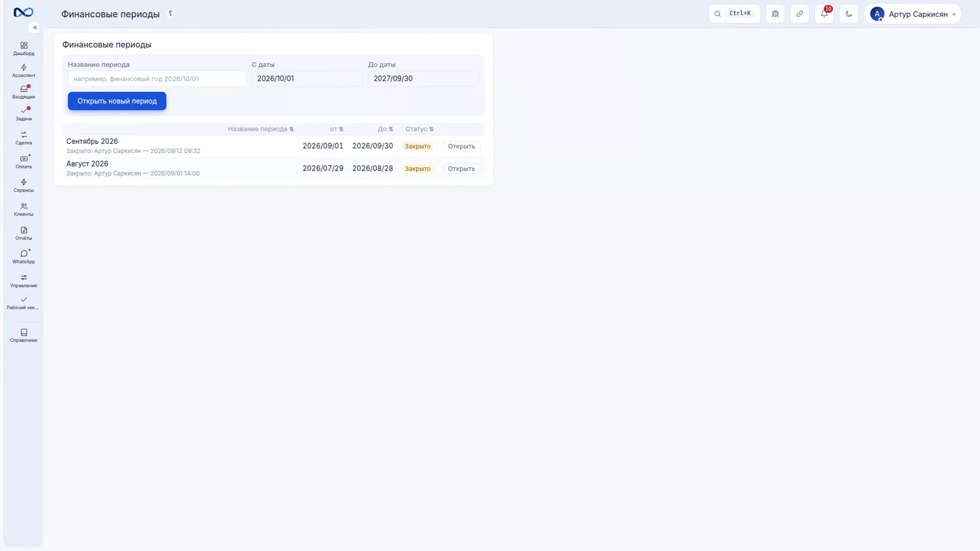
Task: Open Оплата section in sidebar
Action: pos(23,162)
